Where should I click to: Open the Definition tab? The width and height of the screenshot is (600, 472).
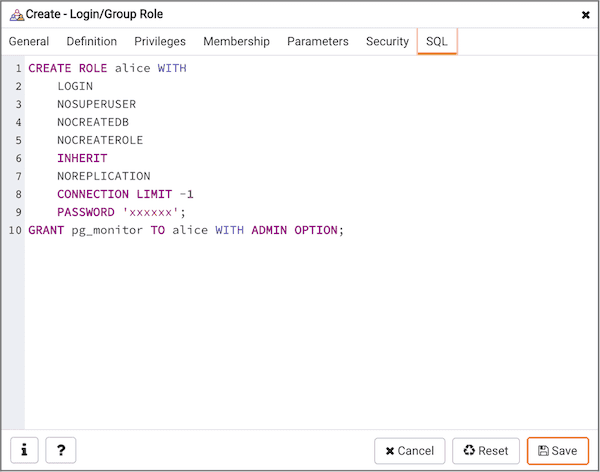tap(92, 42)
